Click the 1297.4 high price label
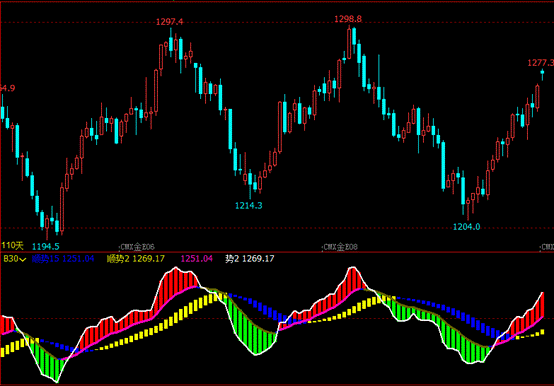Screen dimensions: 554x386 click(170, 22)
